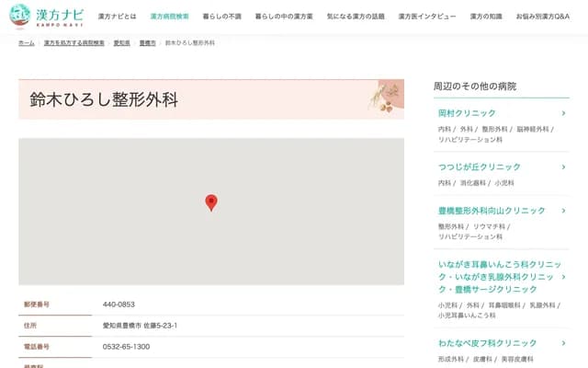Open いながき耳鼻いんこう科クリニック hospital link
The height and width of the screenshot is (368, 588).
500,277
